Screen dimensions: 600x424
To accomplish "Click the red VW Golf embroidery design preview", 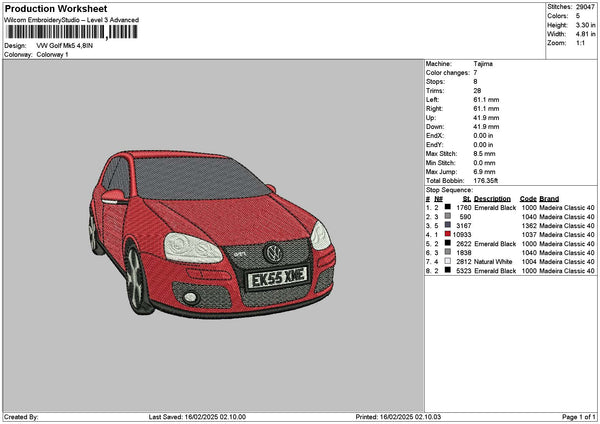I will pos(212,234).
